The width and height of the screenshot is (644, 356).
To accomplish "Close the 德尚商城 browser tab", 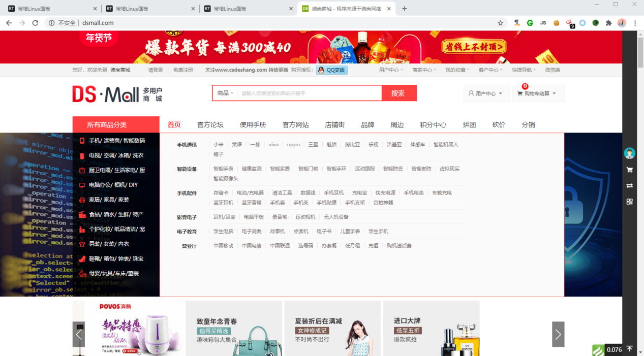I will tap(389, 9).
